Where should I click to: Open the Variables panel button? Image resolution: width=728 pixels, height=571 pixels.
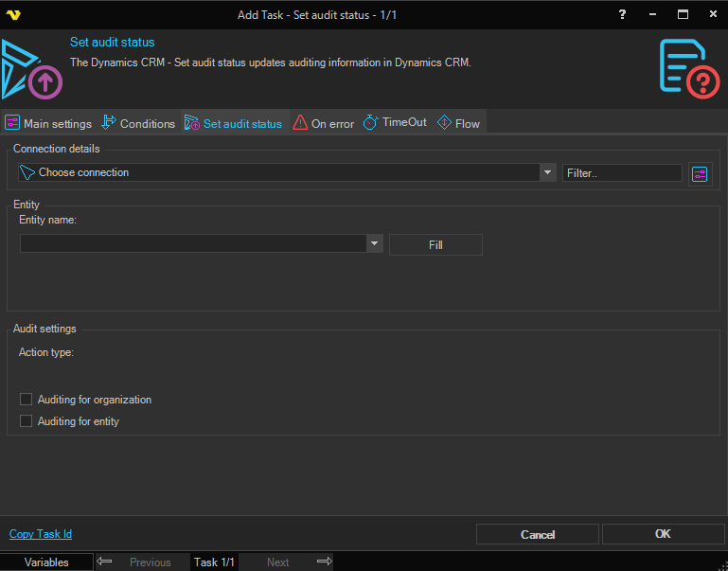[46, 562]
